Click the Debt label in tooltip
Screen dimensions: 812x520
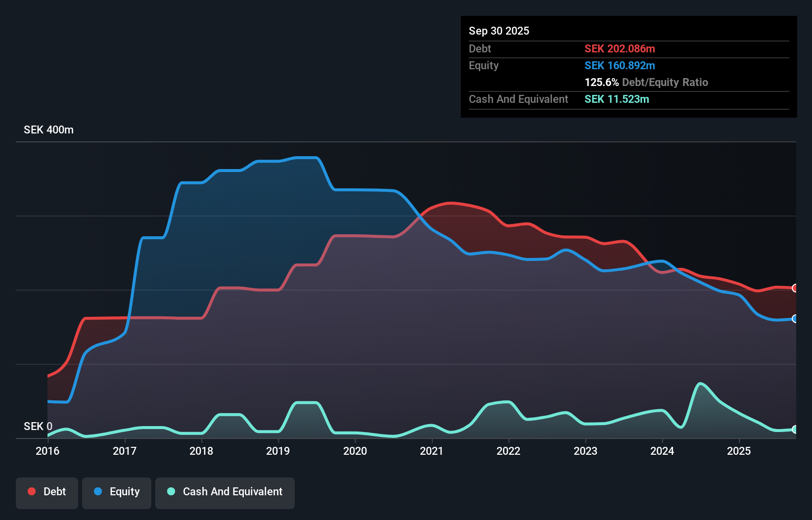click(x=480, y=48)
